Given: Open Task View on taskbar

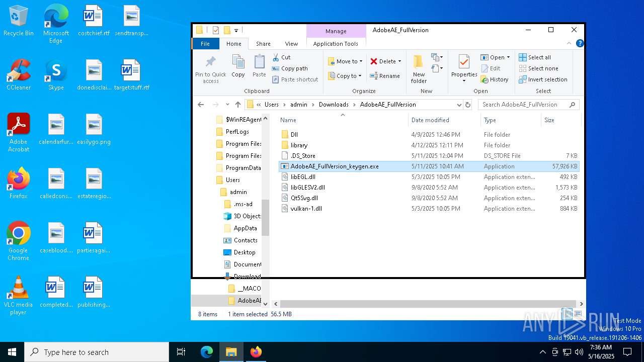Looking at the screenshot, I should click(181, 352).
